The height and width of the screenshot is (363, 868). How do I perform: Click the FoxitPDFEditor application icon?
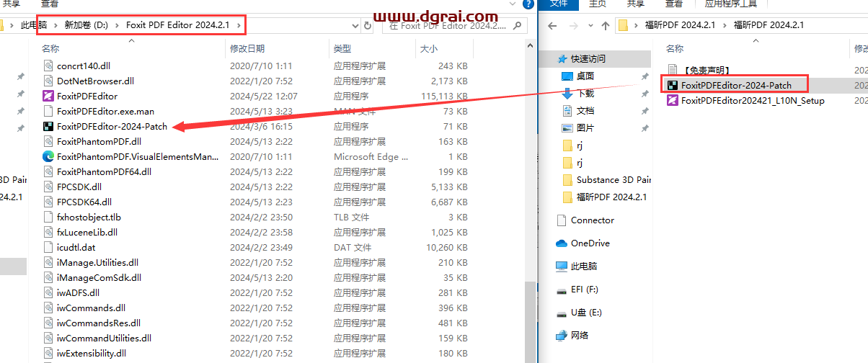pos(48,96)
